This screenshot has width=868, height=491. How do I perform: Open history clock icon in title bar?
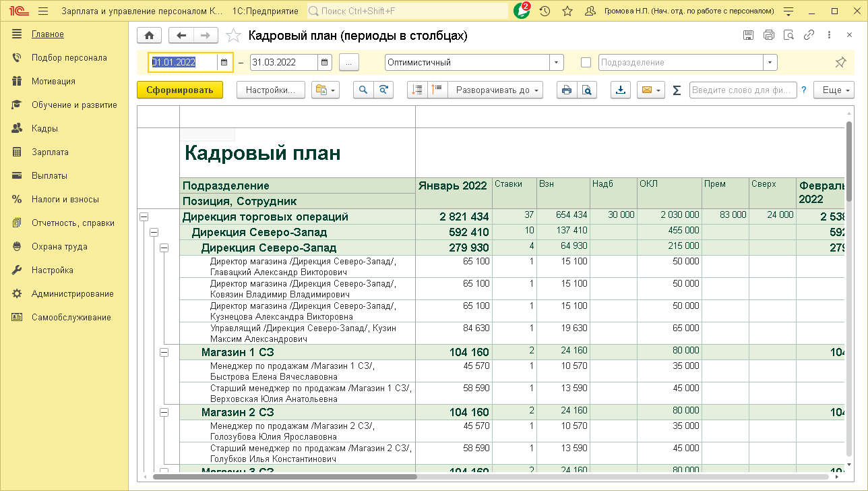coord(545,11)
